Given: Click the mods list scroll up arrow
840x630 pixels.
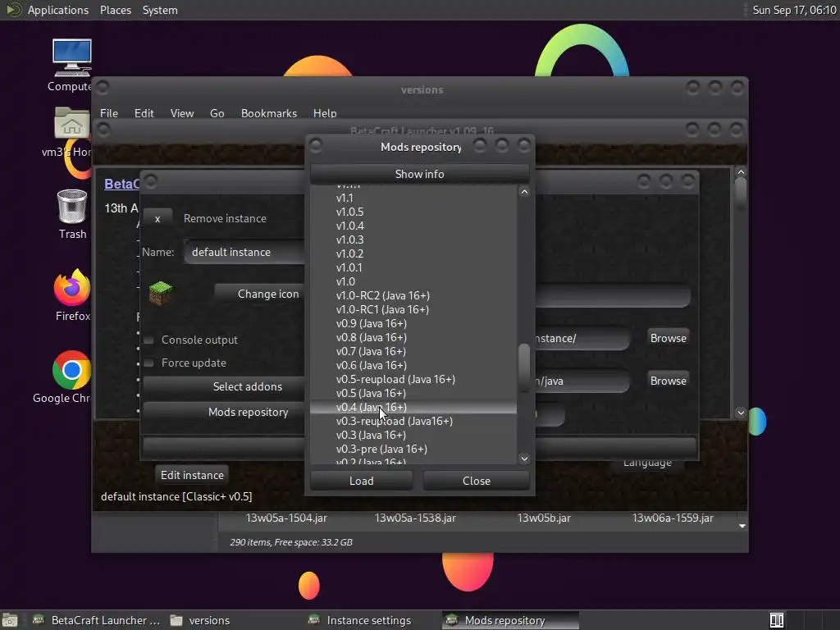Looking at the screenshot, I should [x=524, y=192].
